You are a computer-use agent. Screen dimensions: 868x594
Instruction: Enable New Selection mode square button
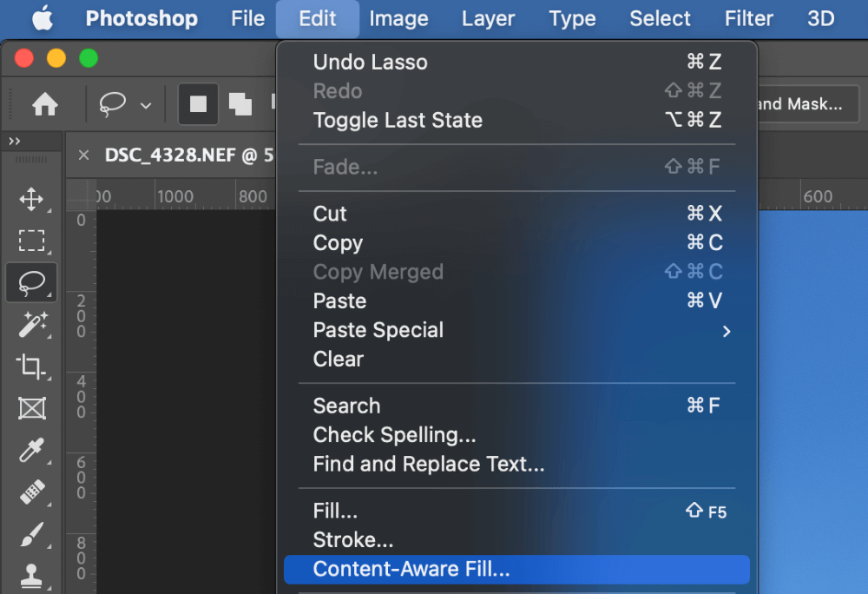point(198,105)
